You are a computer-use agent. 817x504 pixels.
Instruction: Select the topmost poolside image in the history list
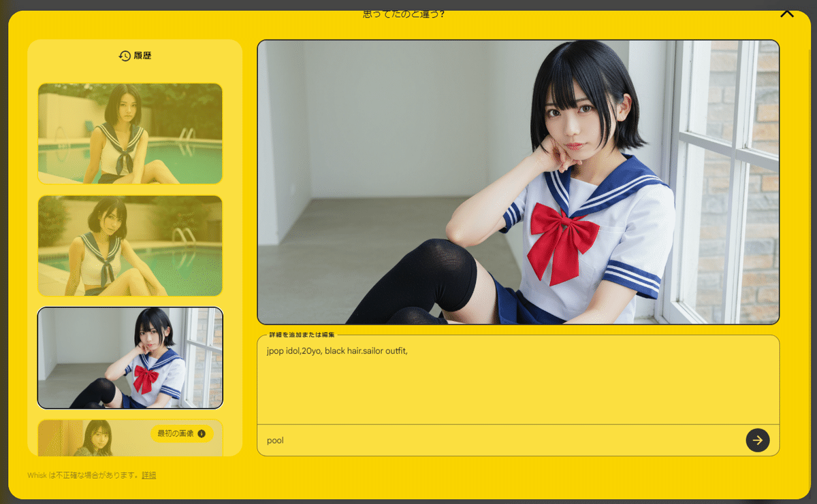tap(129, 133)
